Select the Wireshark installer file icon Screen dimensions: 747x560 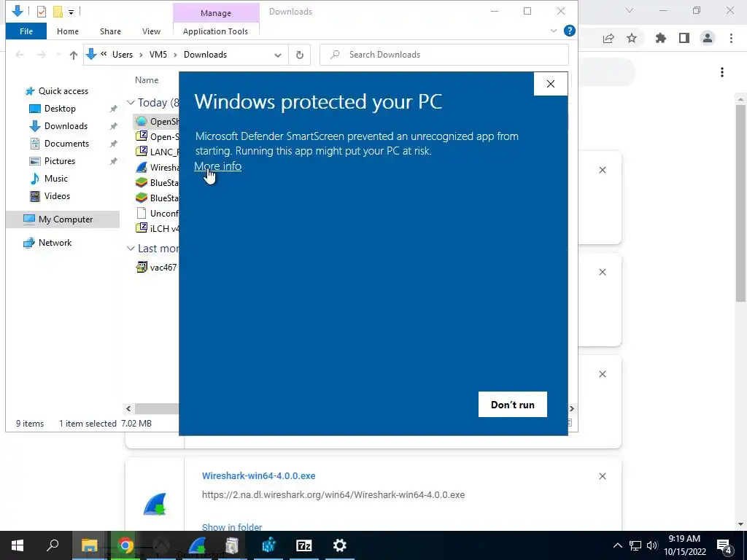coord(142,168)
